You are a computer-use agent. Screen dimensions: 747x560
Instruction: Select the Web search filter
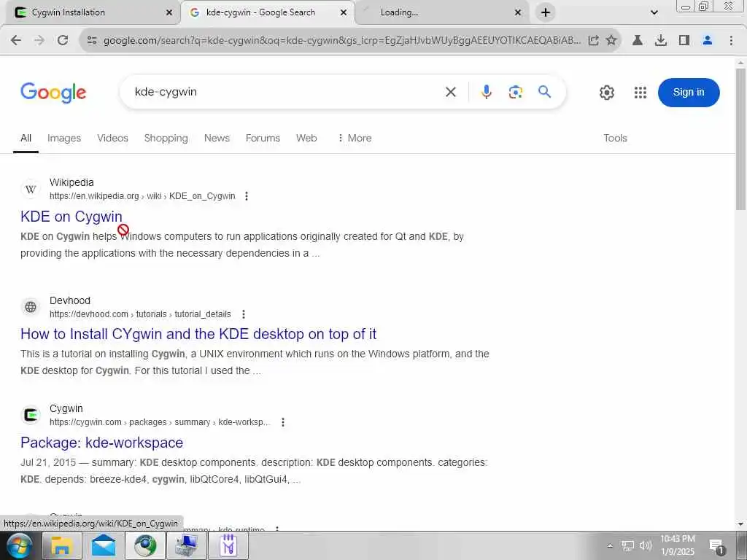[306, 138]
